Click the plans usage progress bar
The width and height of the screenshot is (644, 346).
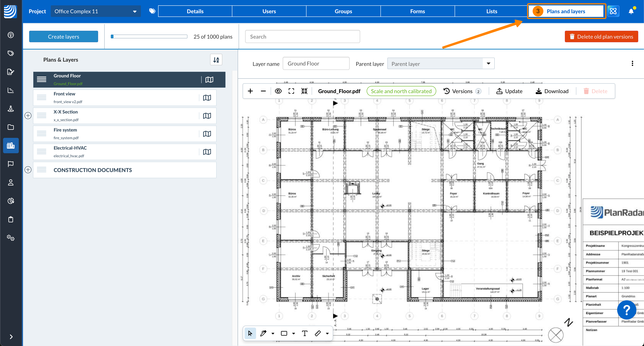click(x=149, y=36)
